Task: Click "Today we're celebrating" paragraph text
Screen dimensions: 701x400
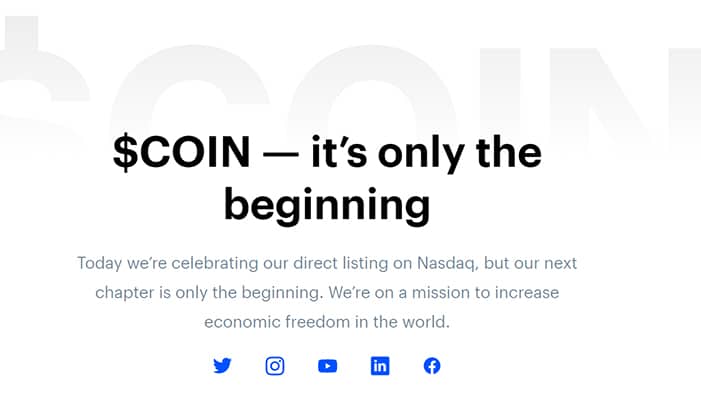Action: tap(168, 263)
